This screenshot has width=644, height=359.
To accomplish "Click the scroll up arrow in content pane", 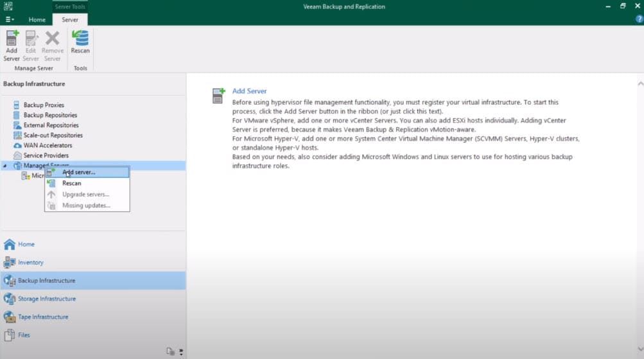I will pyautogui.click(x=640, y=83).
